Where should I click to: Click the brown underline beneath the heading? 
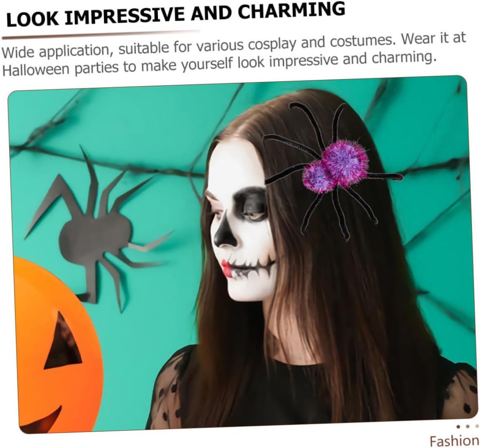click(x=101, y=34)
